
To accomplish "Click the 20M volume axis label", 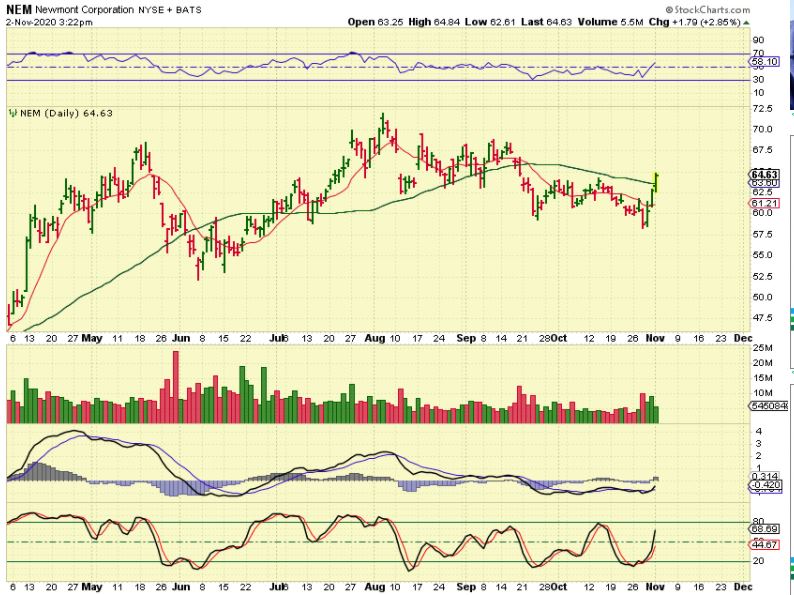I will (763, 363).
